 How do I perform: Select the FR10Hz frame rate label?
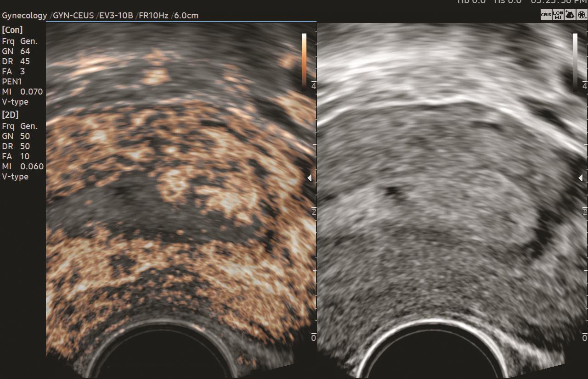point(154,16)
